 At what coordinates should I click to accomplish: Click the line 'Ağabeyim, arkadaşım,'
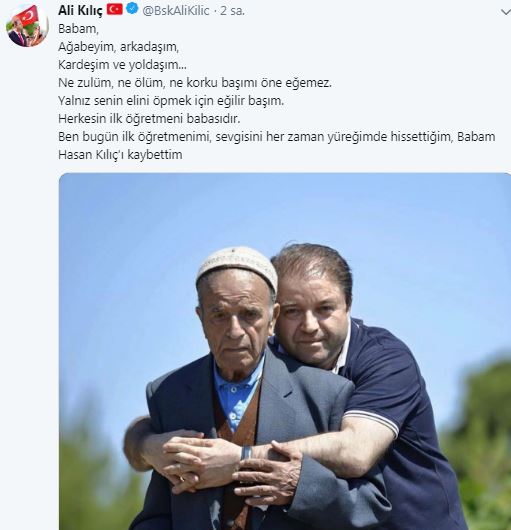pyautogui.click(x=118, y=47)
